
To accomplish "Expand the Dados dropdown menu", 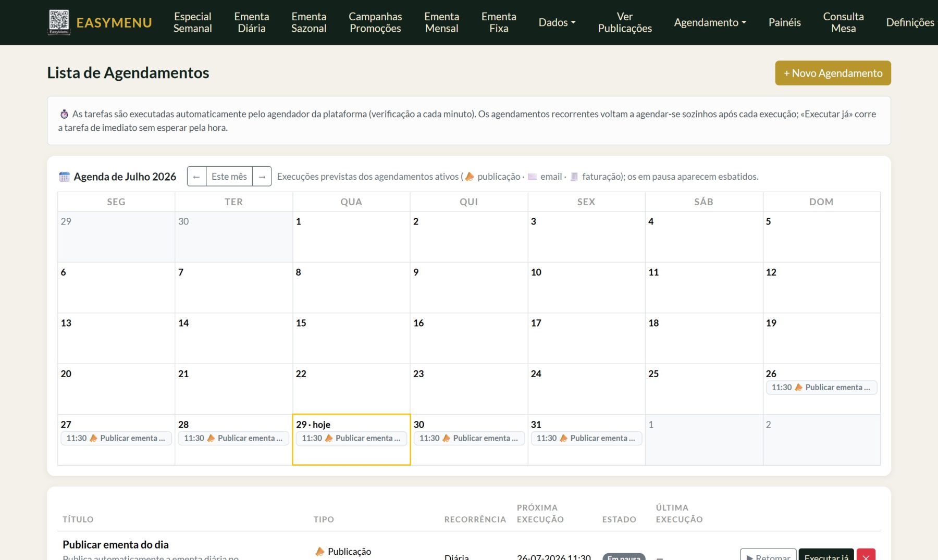I will [557, 22].
